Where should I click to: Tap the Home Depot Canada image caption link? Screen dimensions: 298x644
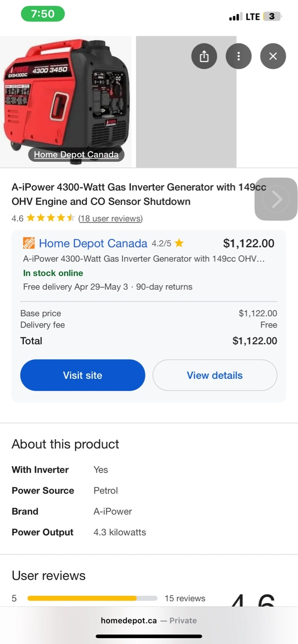click(x=76, y=155)
